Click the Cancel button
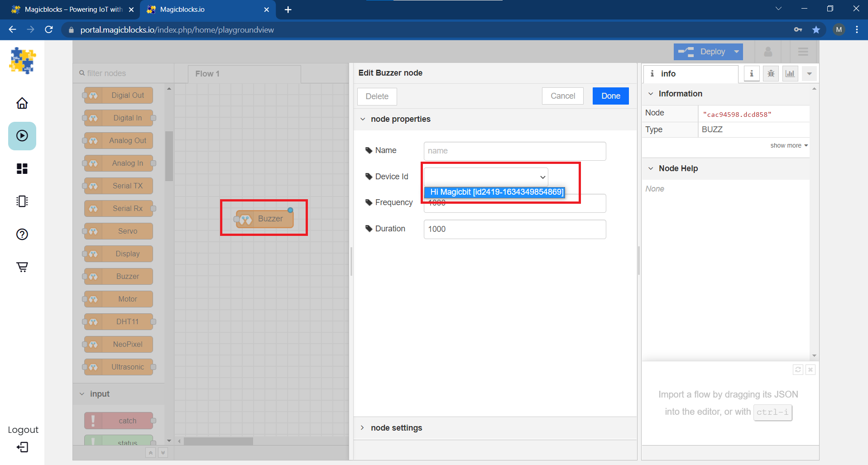 (x=562, y=96)
